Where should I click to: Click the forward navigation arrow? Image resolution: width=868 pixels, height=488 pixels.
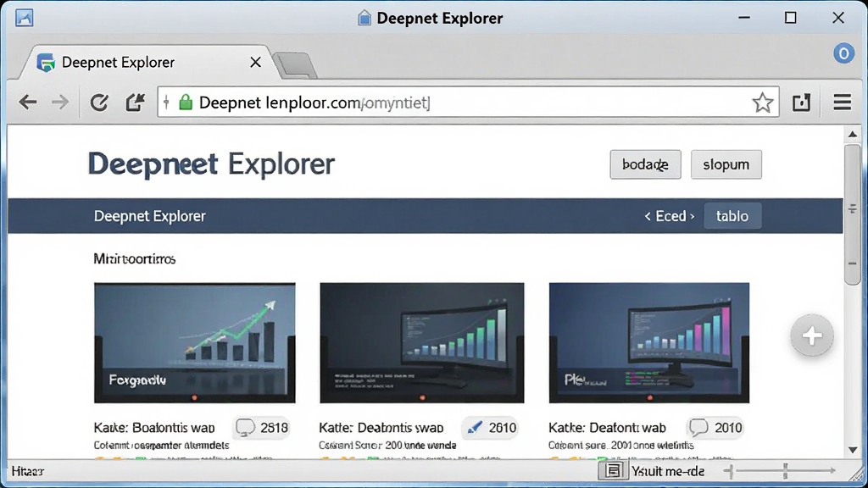(60, 102)
